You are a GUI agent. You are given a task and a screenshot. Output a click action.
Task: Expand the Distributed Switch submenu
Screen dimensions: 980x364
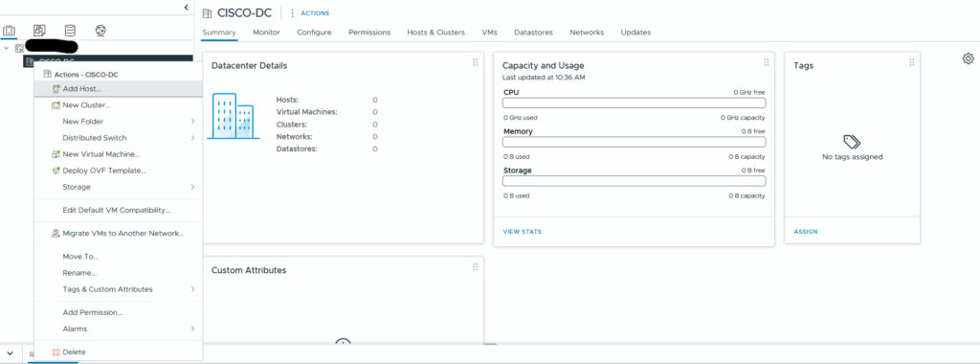tap(118, 138)
